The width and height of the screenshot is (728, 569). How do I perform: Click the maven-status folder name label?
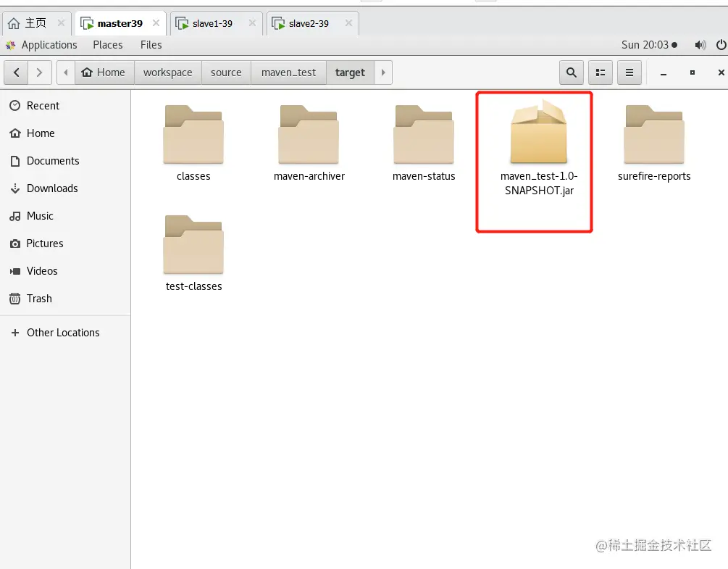point(424,176)
